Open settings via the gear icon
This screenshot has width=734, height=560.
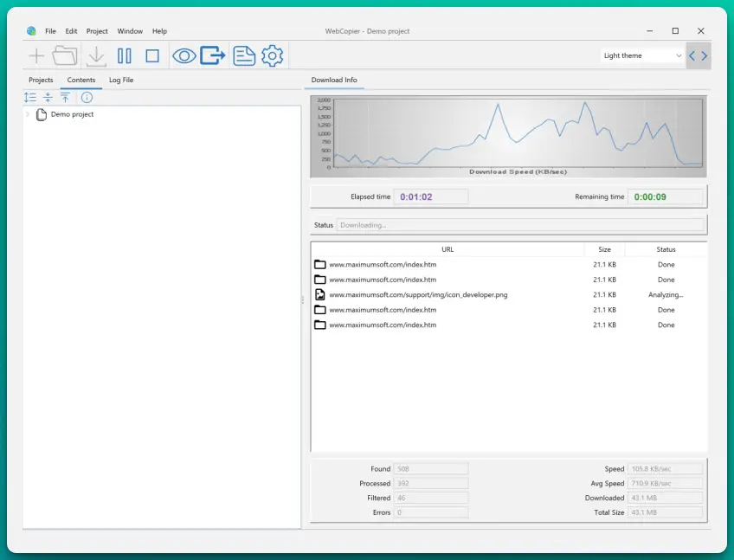(273, 56)
